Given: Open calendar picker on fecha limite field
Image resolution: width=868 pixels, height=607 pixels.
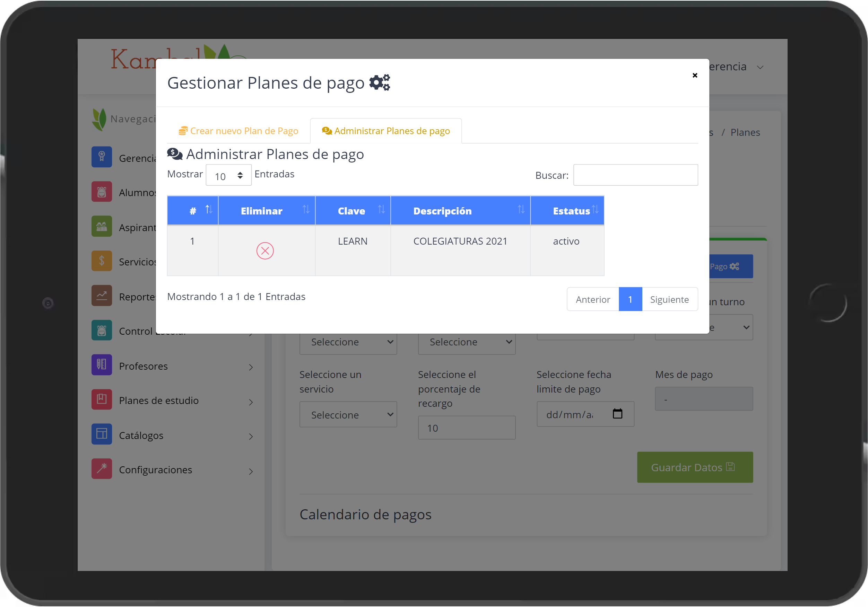Looking at the screenshot, I should click(617, 414).
